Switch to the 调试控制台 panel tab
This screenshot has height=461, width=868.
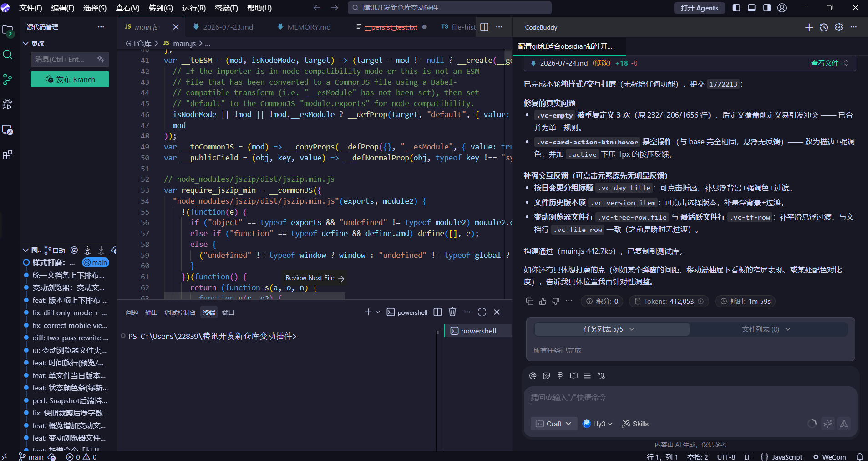[x=180, y=312]
